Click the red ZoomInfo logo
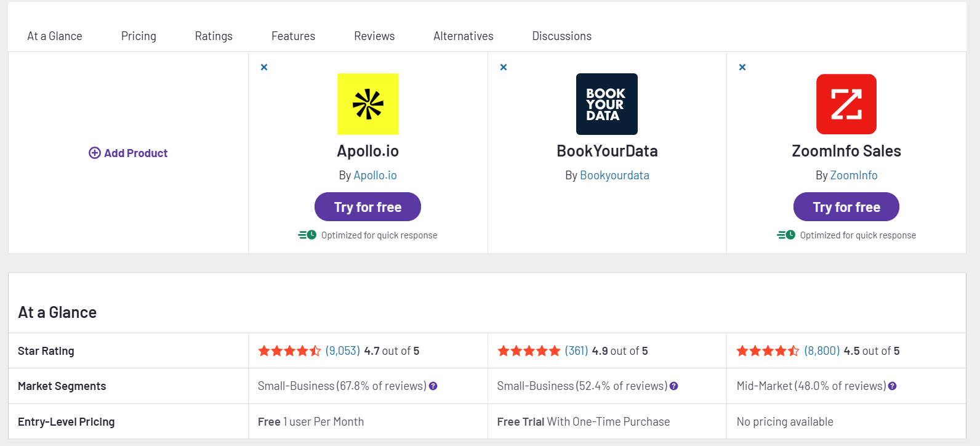The height and width of the screenshot is (446, 980). [846, 104]
